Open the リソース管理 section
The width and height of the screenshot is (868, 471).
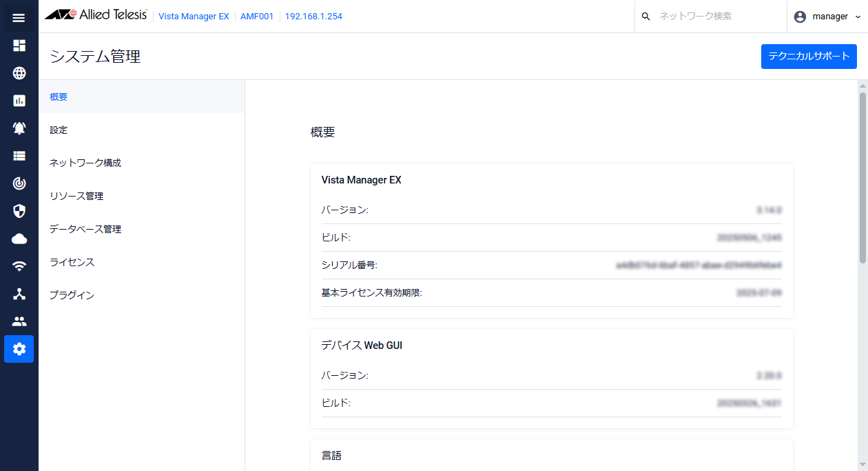tap(141, 196)
